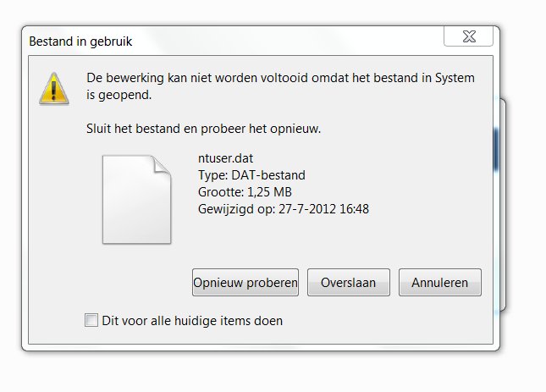The height and width of the screenshot is (392, 546).
Task: Select the blank ntuser.dat file icon
Action: (x=136, y=200)
